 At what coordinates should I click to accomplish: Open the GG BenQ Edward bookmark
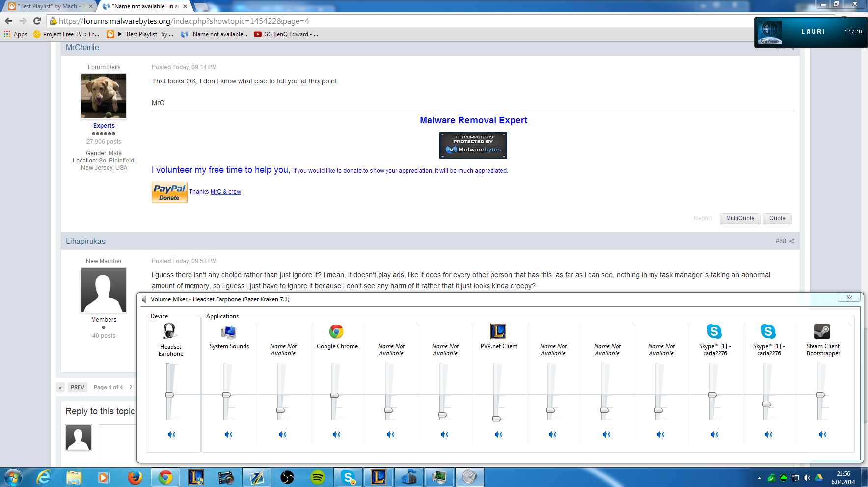(x=286, y=34)
